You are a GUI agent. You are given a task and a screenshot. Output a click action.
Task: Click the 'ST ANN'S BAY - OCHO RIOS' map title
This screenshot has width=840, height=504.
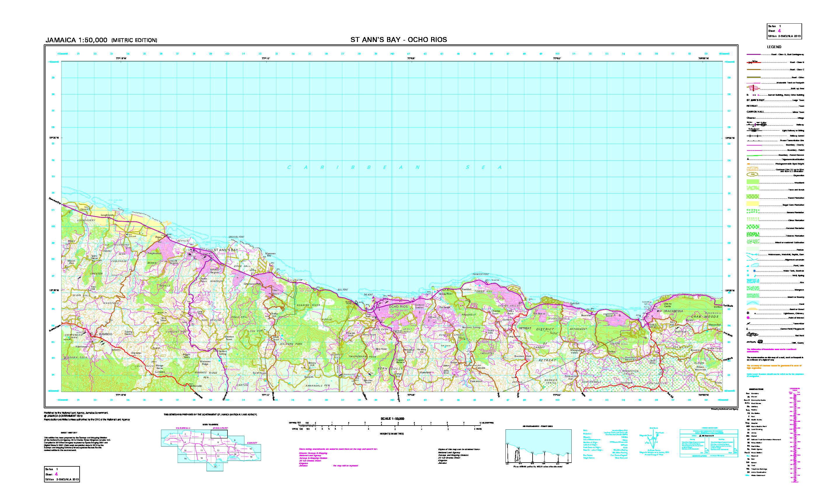pos(399,40)
